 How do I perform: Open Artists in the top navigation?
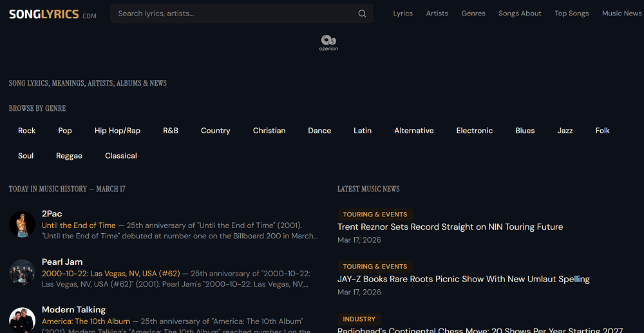point(437,14)
